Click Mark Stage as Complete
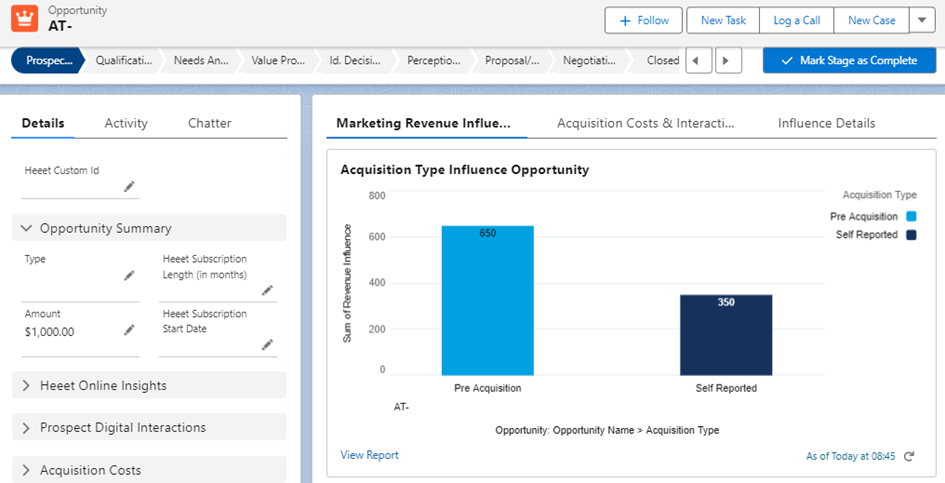Image resolution: width=945 pixels, height=483 pixels. pos(849,60)
